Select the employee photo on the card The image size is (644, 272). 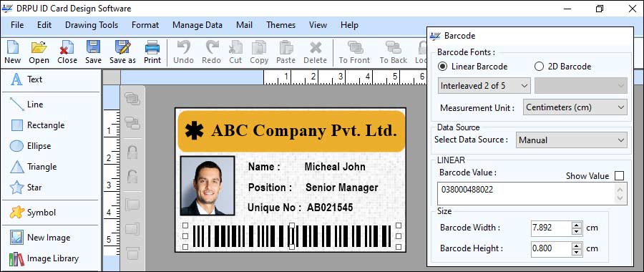click(208, 185)
